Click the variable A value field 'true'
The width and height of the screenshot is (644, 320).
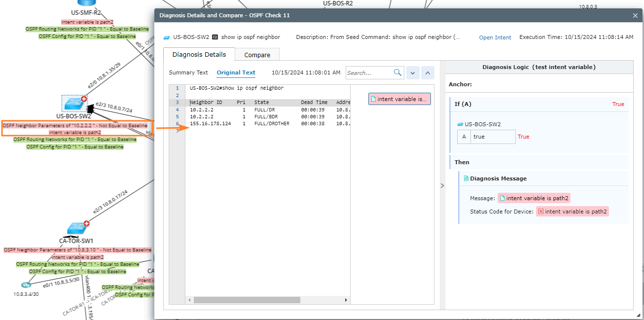(493, 137)
